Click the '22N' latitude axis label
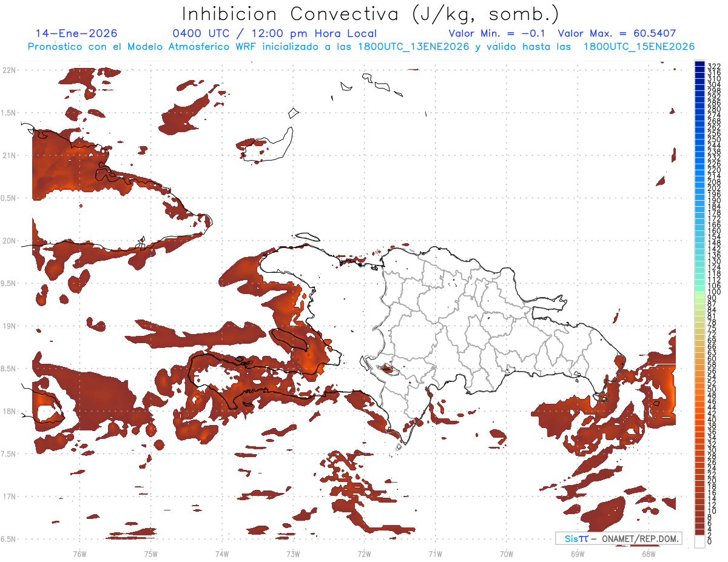 [9, 70]
